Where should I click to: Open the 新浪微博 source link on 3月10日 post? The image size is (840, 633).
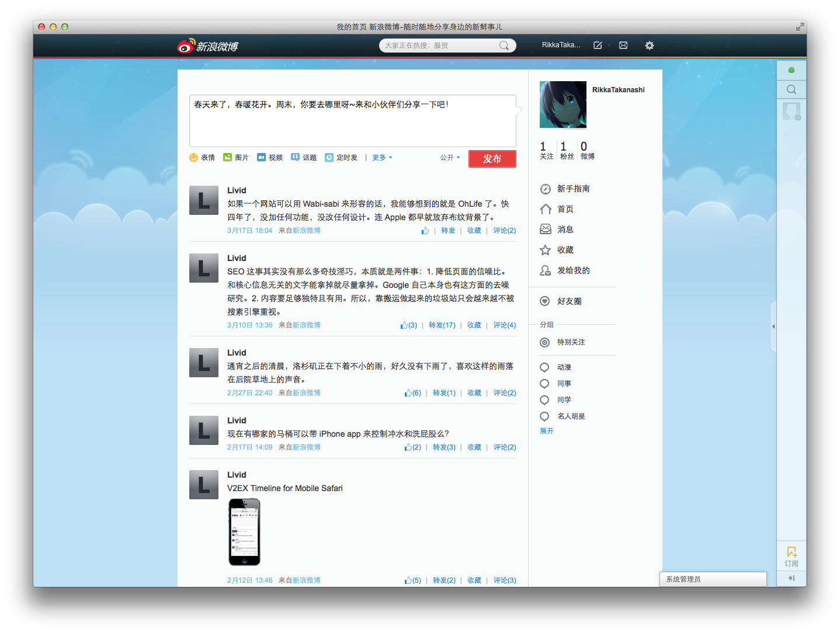point(306,325)
